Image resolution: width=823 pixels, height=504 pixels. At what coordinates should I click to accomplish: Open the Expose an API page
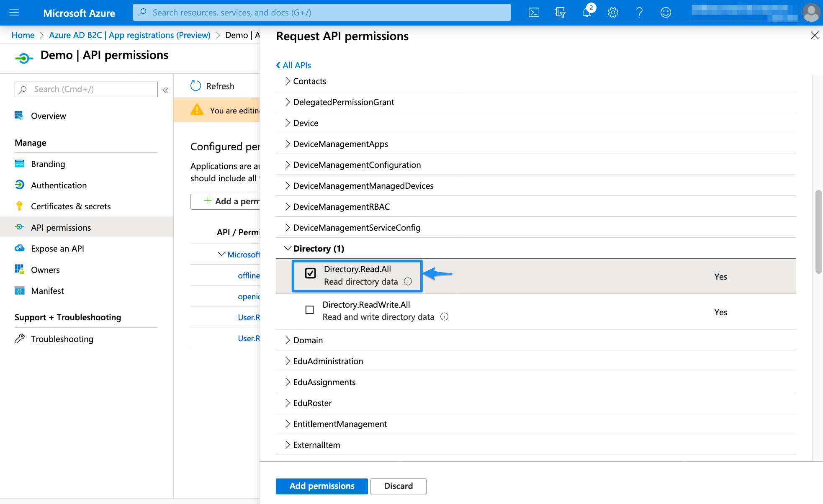(57, 248)
